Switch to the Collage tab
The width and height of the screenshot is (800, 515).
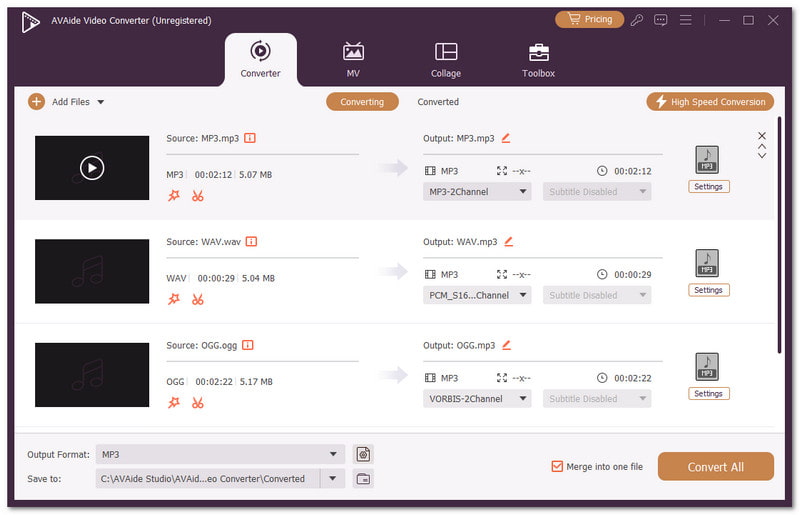446,60
